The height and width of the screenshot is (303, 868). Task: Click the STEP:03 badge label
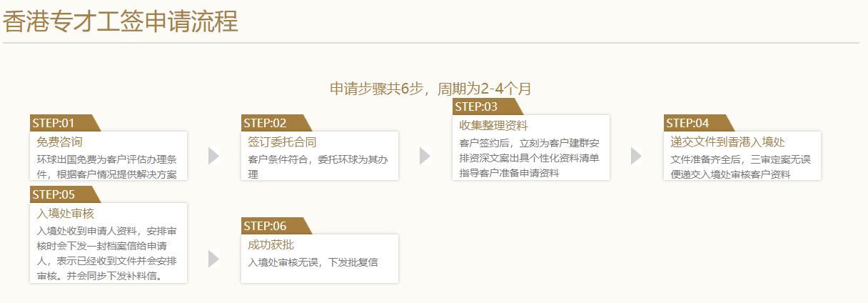click(x=477, y=106)
